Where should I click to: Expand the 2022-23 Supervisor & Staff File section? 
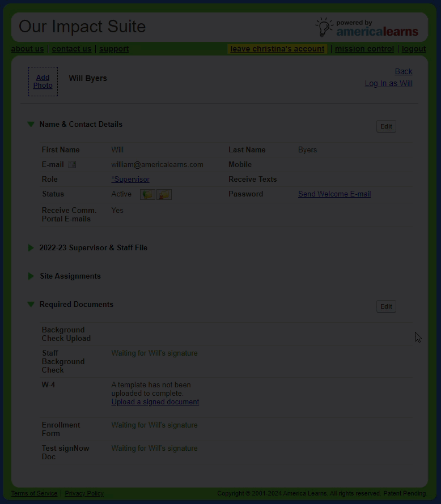31,248
